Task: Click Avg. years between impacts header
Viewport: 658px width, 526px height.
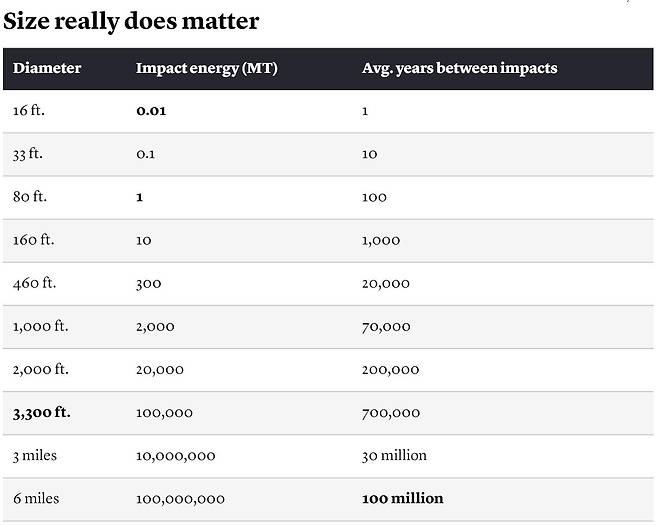Action: tap(460, 68)
